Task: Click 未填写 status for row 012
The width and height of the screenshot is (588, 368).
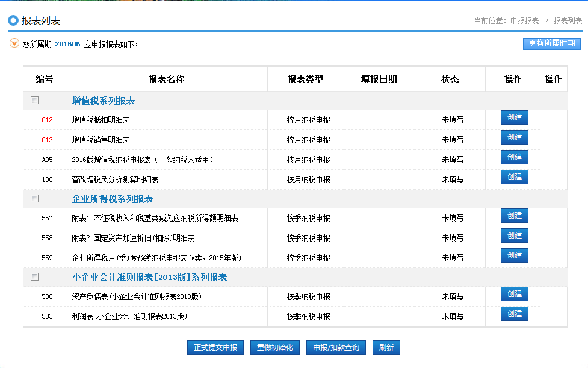Action: 453,120
